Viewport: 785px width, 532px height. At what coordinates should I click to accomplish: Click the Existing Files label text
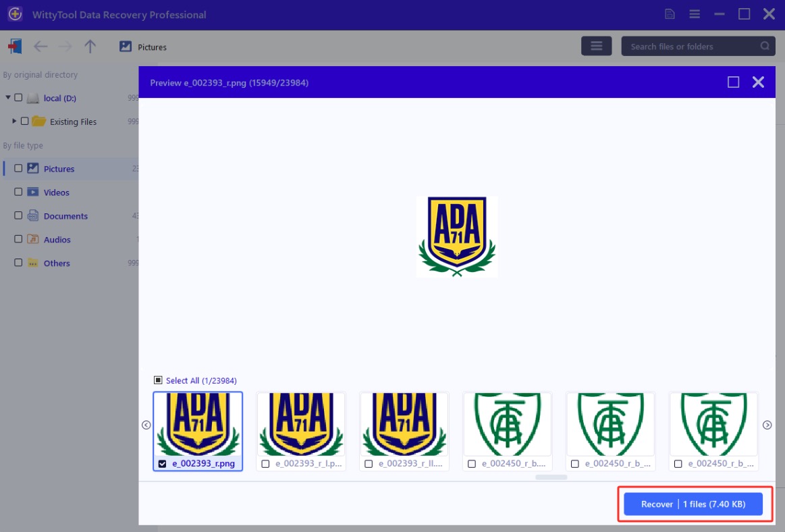tap(73, 122)
